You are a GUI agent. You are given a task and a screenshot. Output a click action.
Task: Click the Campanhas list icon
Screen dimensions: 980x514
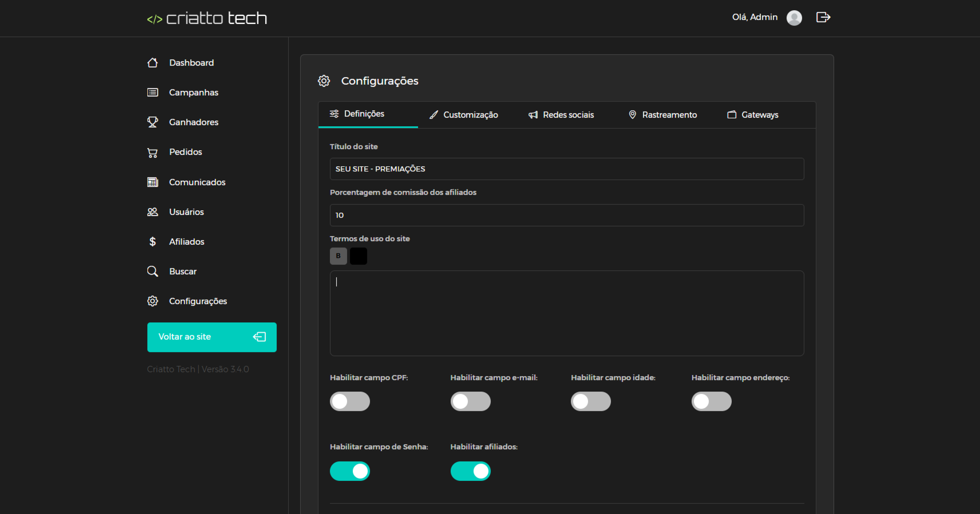pos(153,92)
